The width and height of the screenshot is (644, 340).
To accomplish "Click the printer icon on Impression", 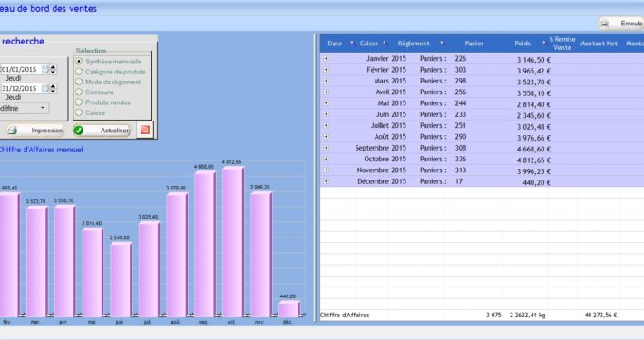I will [13, 131].
